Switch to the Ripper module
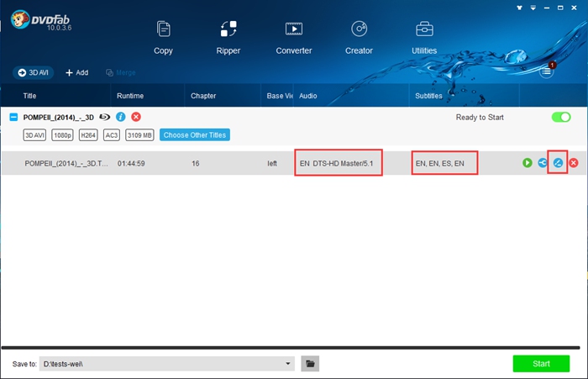 [228, 38]
